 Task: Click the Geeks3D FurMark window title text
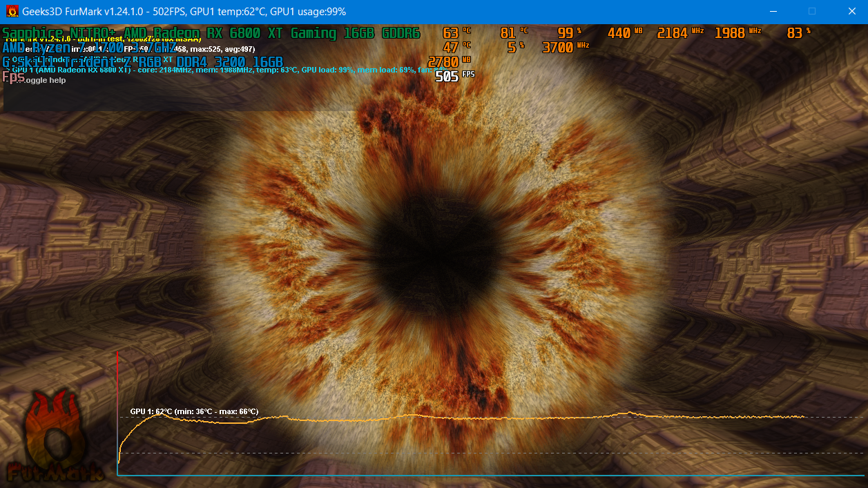click(184, 12)
